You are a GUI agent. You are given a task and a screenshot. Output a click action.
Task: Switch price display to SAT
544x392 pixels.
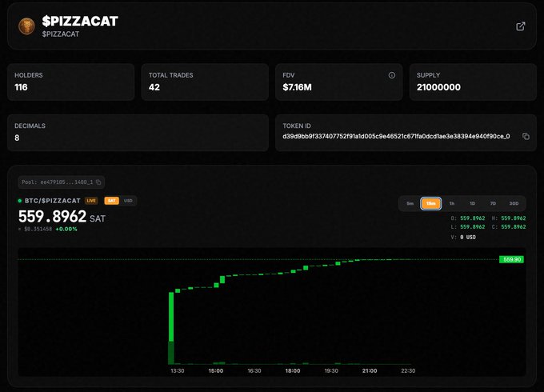(111, 201)
